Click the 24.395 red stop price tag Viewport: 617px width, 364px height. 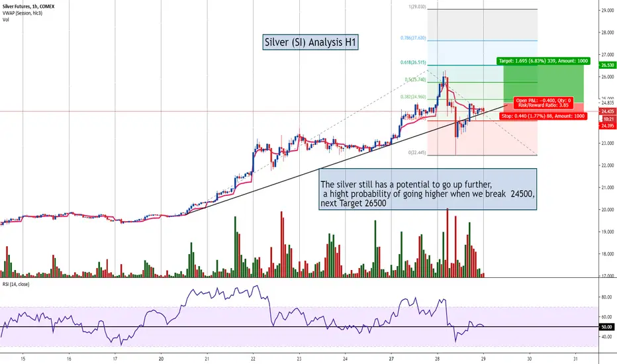(x=607, y=126)
